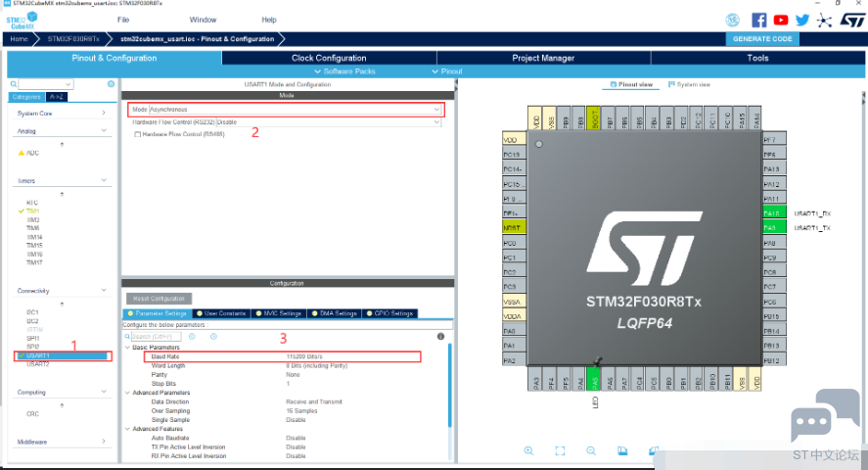This screenshot has height=470, width=868.
Task: Zoom out on the pinout view
Action: (x=591, y=450)
